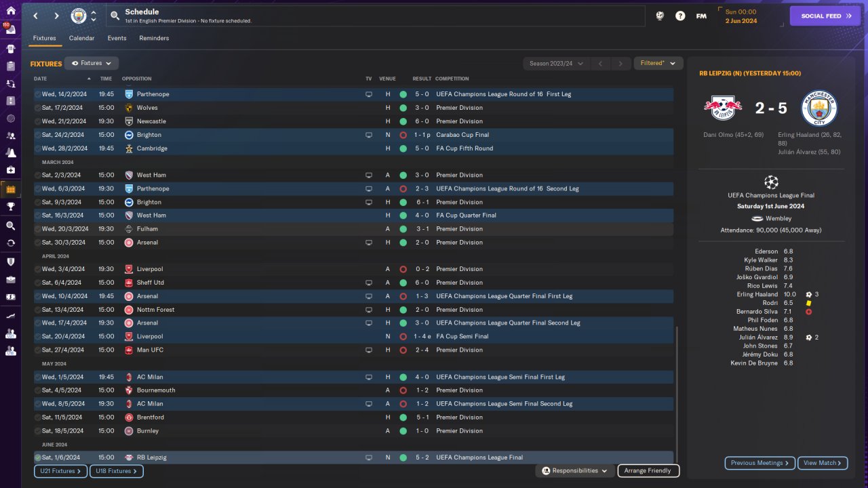Open the Medical Centre cross icon
Viewport: 868px width, 488px height.
[10, 169]
